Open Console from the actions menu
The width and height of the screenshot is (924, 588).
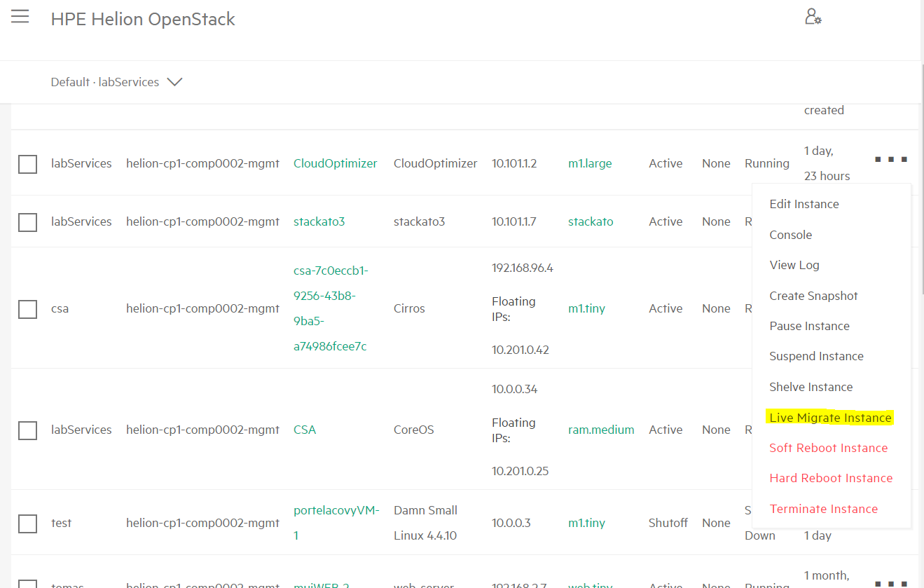coord(790,235)
